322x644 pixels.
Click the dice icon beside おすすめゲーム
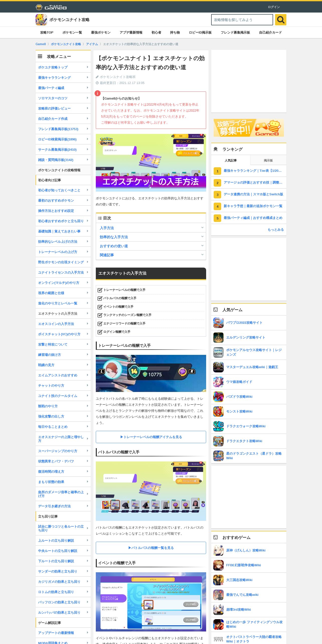[215, 537]
